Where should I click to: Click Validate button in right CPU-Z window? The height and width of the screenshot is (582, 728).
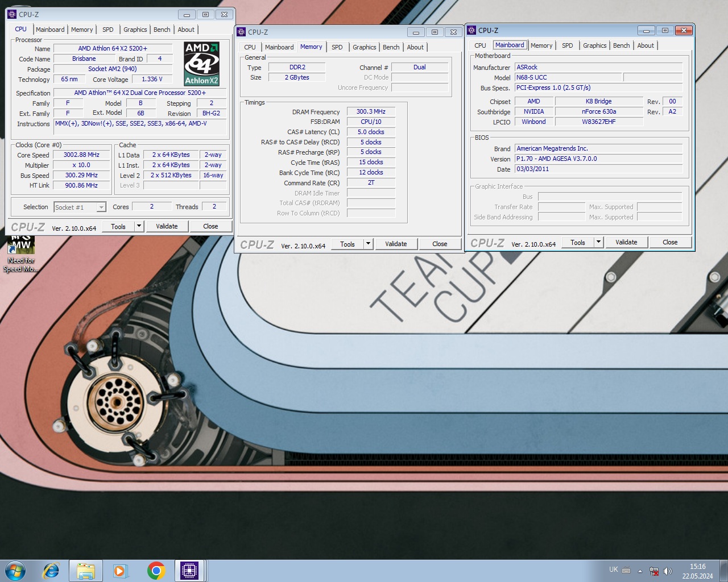click(626, 242)
